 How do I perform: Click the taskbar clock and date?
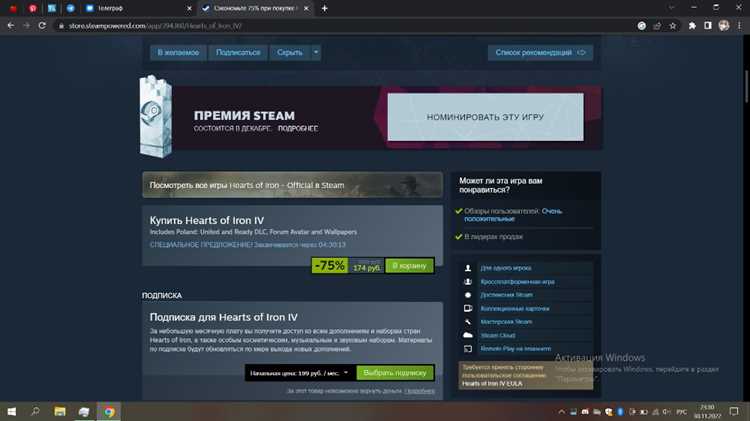click(706, 411)
